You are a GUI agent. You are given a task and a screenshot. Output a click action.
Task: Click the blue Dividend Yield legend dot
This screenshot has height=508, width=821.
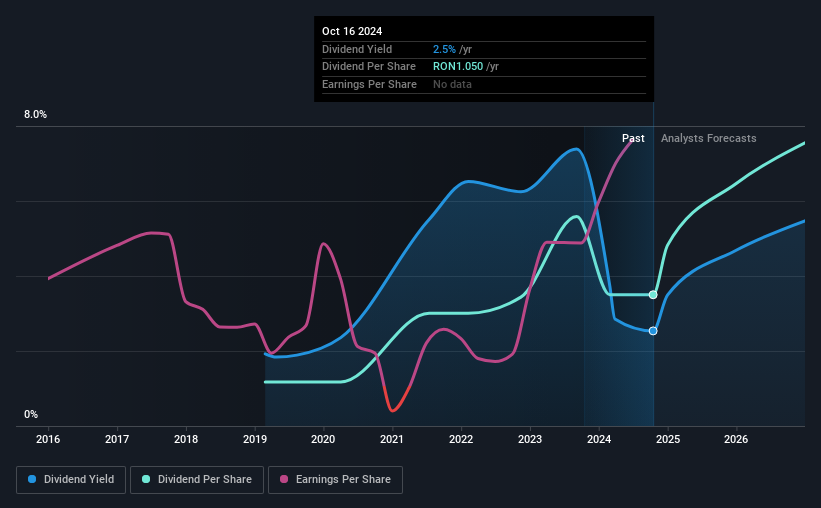[x=32, y=479]
